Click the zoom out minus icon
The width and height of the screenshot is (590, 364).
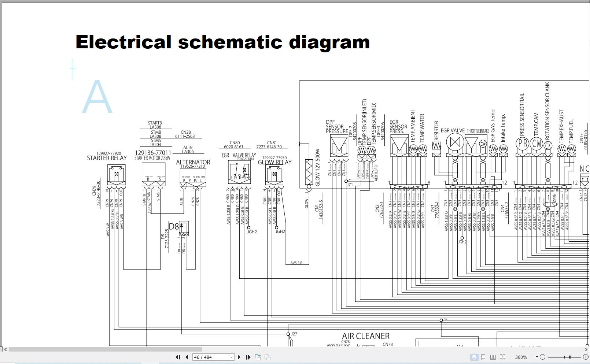coord(543,357)
